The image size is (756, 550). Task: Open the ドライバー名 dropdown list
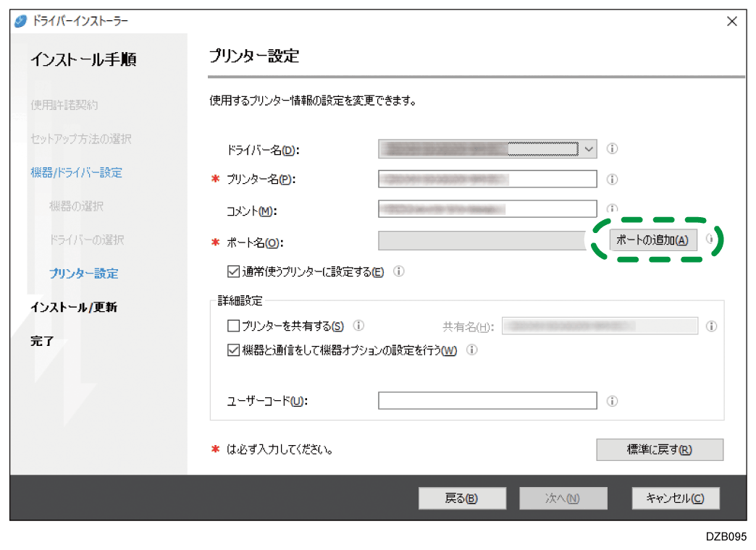pos(589,149)
